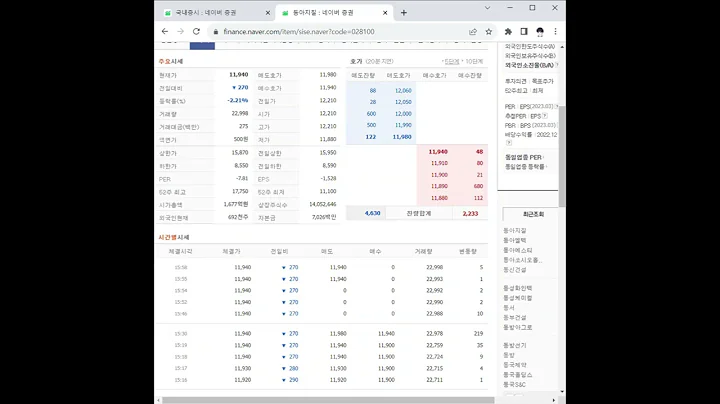The image size is (720, 404).
Task: Open 동방 in recent list
Action: [509, 355]
